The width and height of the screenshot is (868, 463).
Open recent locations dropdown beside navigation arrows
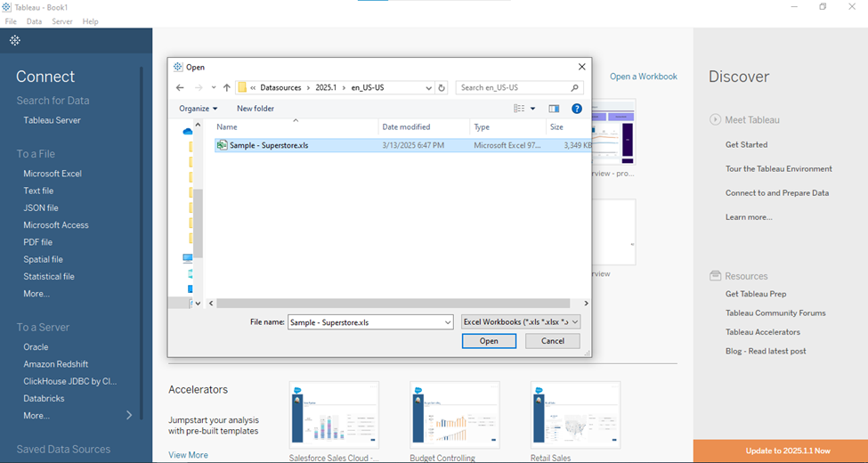coord(213,87)
